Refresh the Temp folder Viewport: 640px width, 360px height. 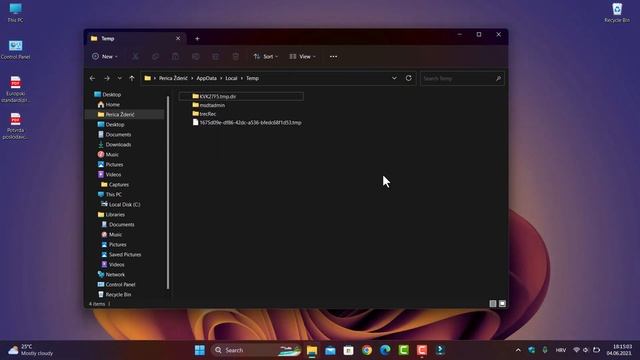tap(409, 78)
